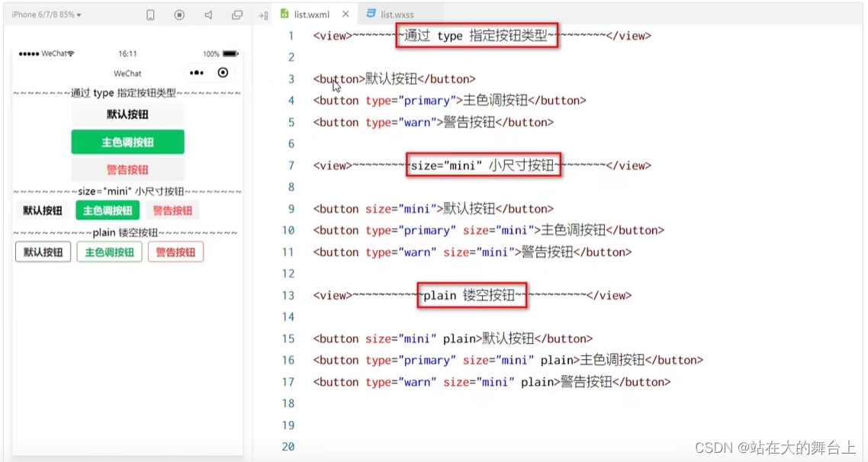Close the list.wxml tab
Viewport: 868px width, 462px height.
click(x=346, y=14)
